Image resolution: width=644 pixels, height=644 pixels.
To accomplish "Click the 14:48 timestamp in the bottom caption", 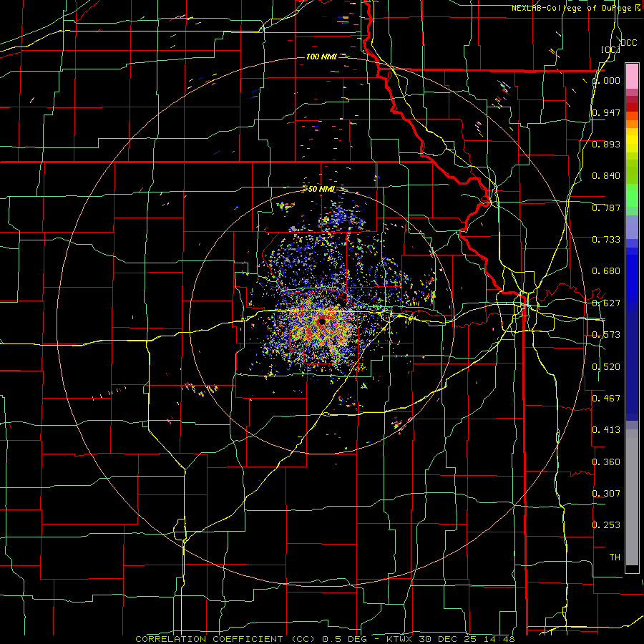I will pyautogui.click(x=499, y=639).
